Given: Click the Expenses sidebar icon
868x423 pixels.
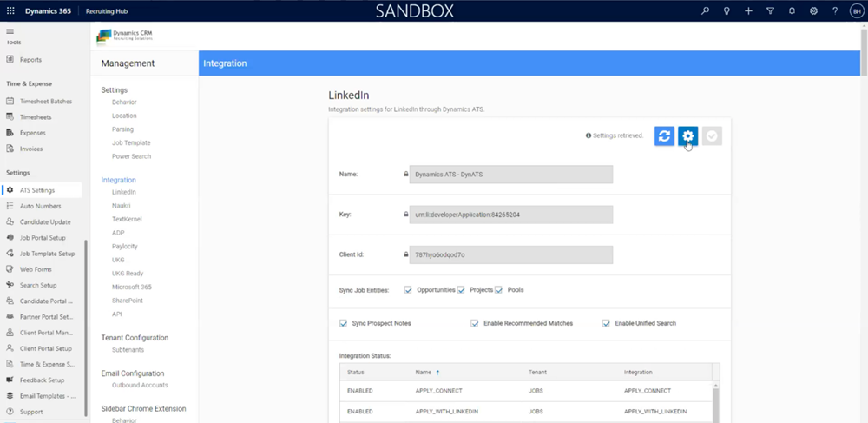Looking at the screenshot, I should (x=10, y=133).
